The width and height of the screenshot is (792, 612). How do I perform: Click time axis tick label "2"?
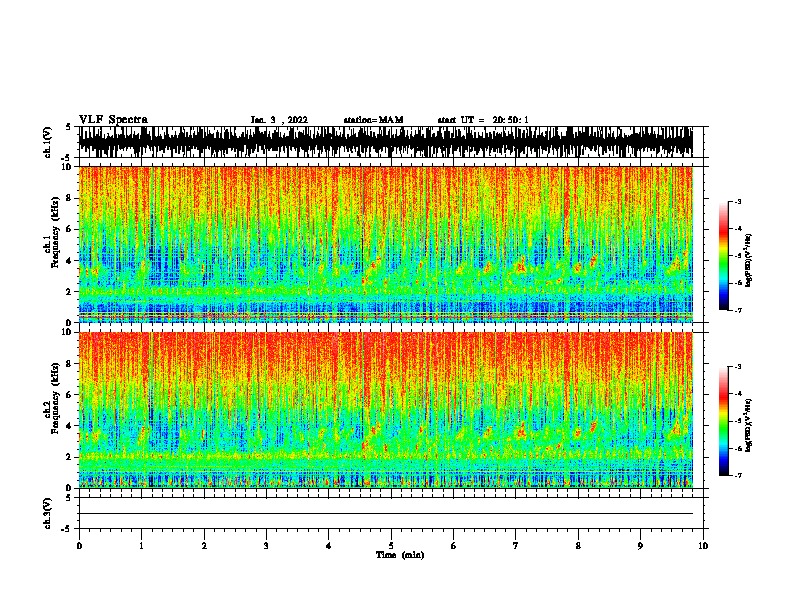pyautogui.click(x=204, y=546)
